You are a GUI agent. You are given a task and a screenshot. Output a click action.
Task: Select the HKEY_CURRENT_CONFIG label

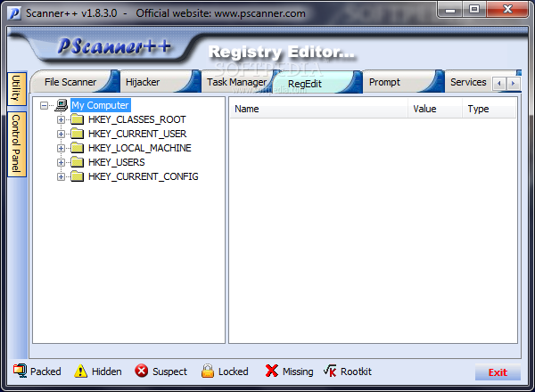coord(143,176)
